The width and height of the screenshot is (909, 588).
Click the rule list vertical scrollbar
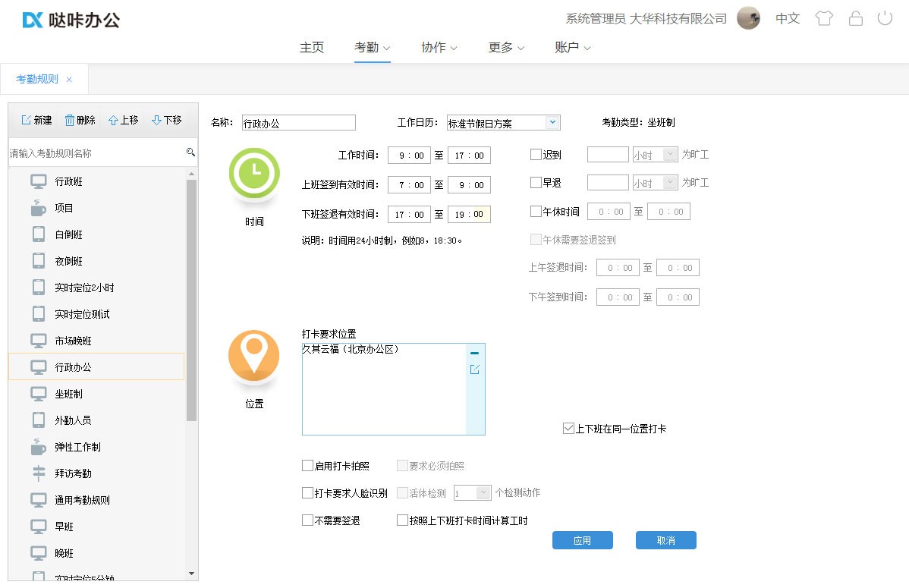191,303
